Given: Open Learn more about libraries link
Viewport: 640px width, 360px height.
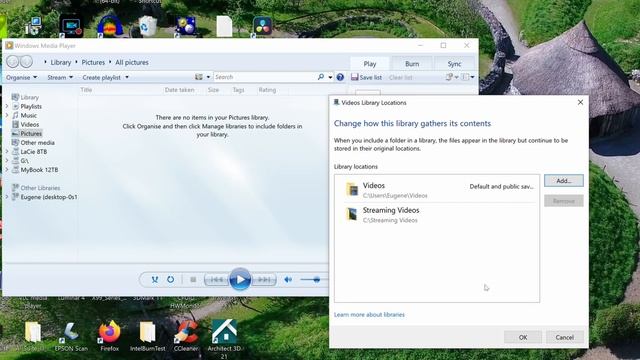Looking at the screenshot, I should pyautogui.click(x=369, y=315).
